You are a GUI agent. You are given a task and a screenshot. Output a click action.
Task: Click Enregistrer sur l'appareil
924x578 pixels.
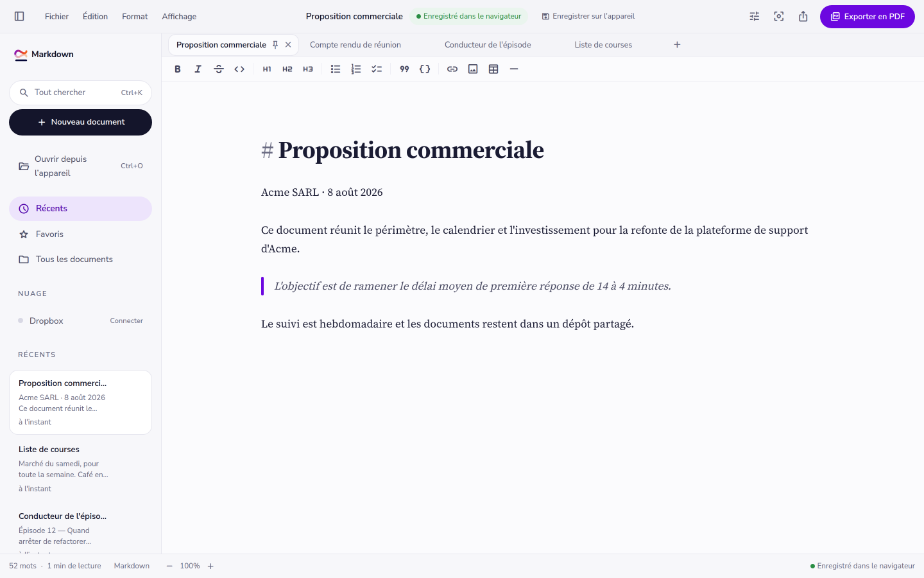588,17
